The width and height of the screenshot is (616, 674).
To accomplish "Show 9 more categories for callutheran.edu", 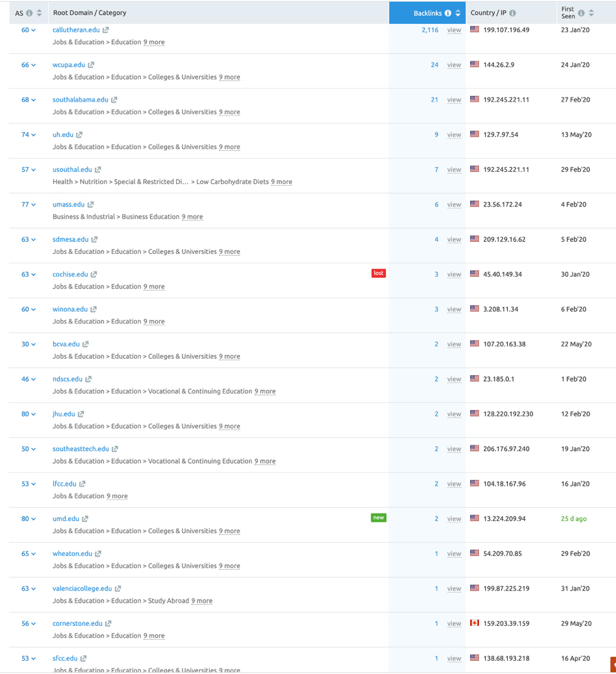I will point(154,42).
